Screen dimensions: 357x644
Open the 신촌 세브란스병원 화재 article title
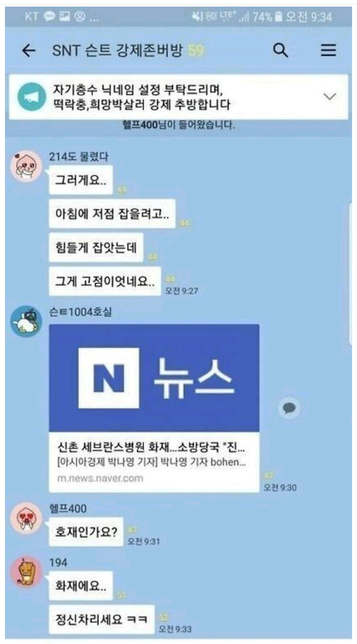tap(151, 447)
